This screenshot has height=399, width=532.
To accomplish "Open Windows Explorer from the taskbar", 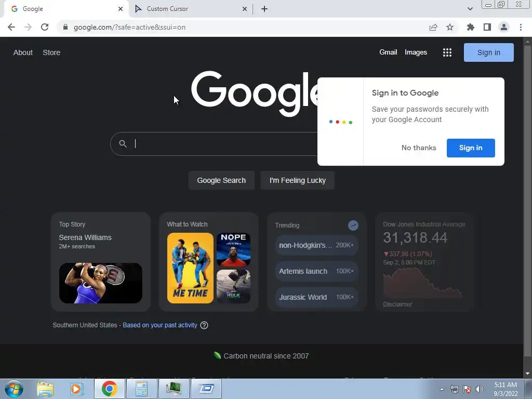I will [x=45, y=389].
